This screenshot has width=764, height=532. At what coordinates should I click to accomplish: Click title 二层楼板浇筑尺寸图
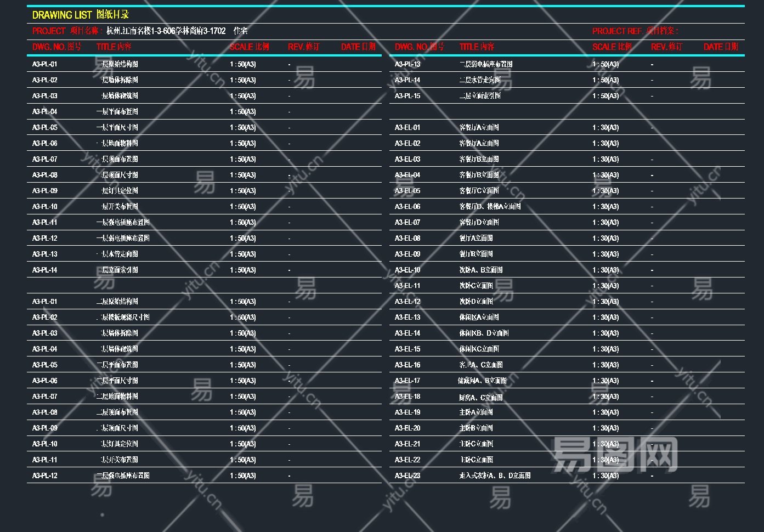(x=123, y=318)
